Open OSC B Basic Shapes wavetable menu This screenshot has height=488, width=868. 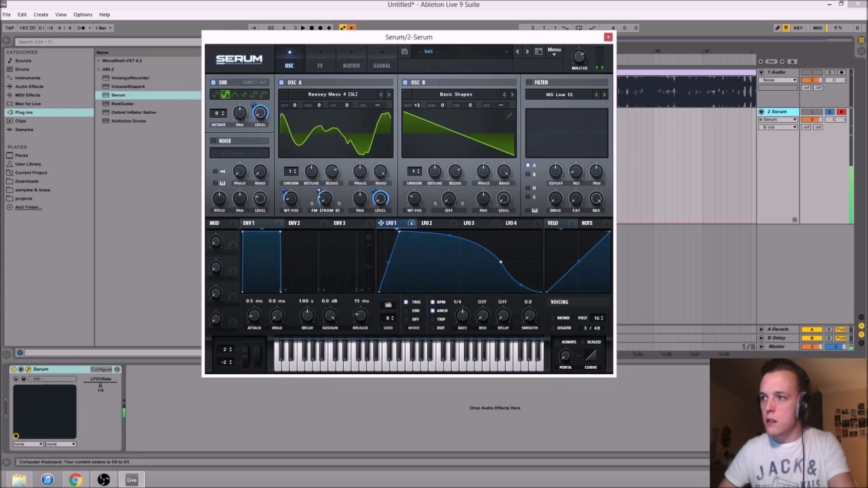coord(456,94)
